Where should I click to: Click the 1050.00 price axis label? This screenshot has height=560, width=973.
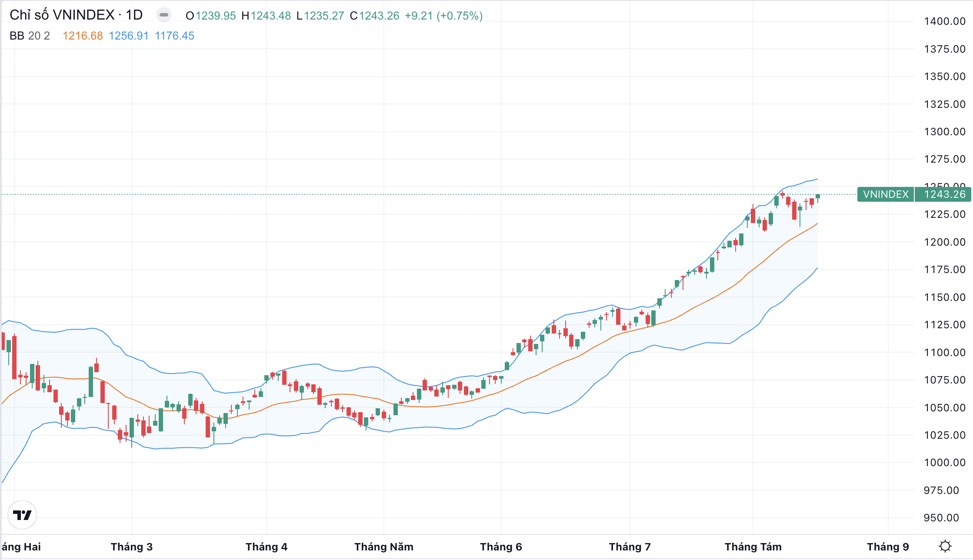pyautogui.click(x=945, y=407)
